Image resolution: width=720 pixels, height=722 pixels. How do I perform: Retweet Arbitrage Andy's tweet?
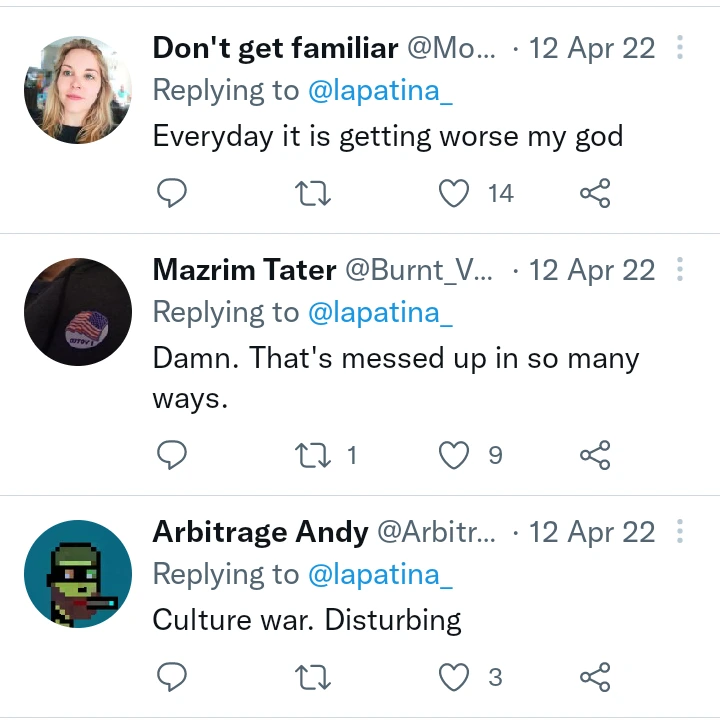[313, 678]
